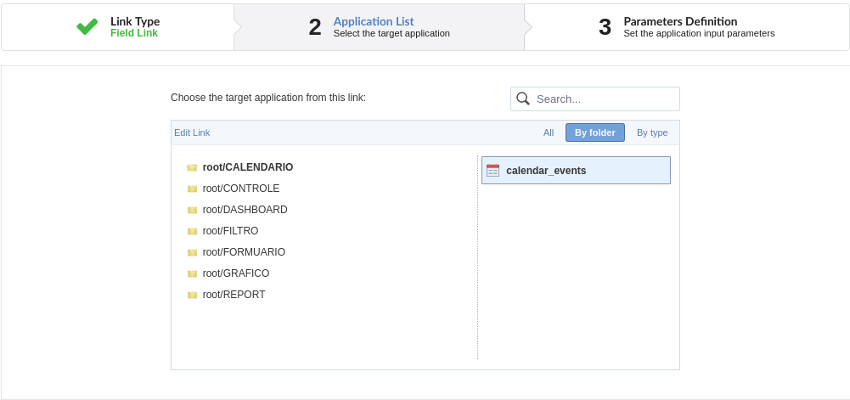The height and width of the screenshot is (400, 850).
Task: Click the step number 2
Action: [x=315, y=27]
